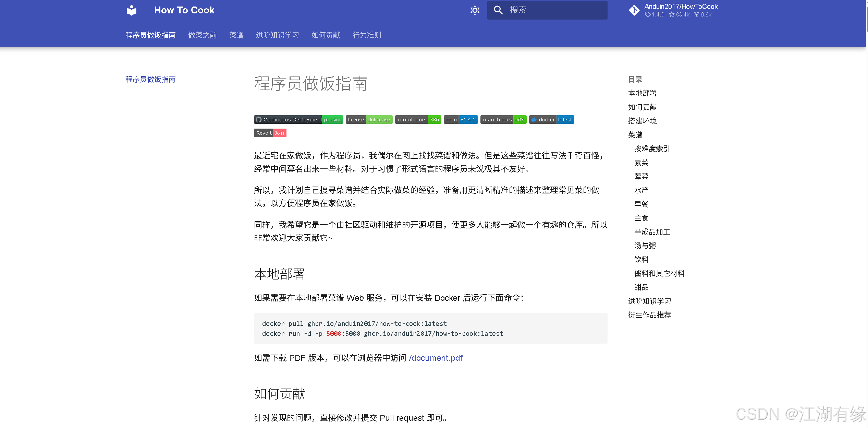Click the Docker whale icon on the docker latest badge
The width and height of the screenshot is (868, 428).
(x=535, y=119)
